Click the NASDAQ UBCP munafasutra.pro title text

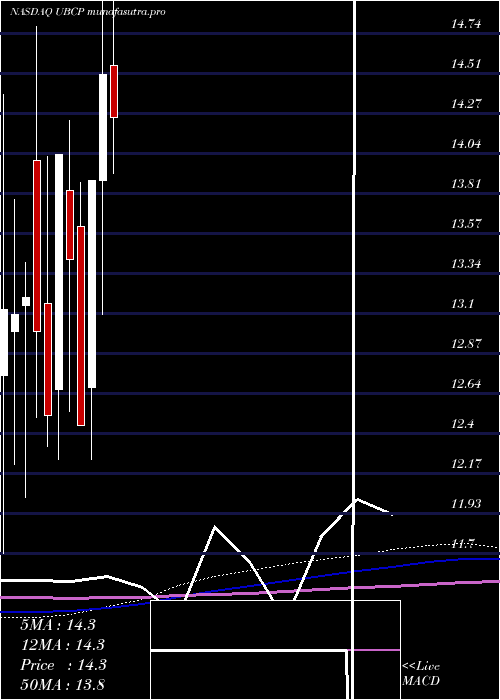click(x=88, y=12)
